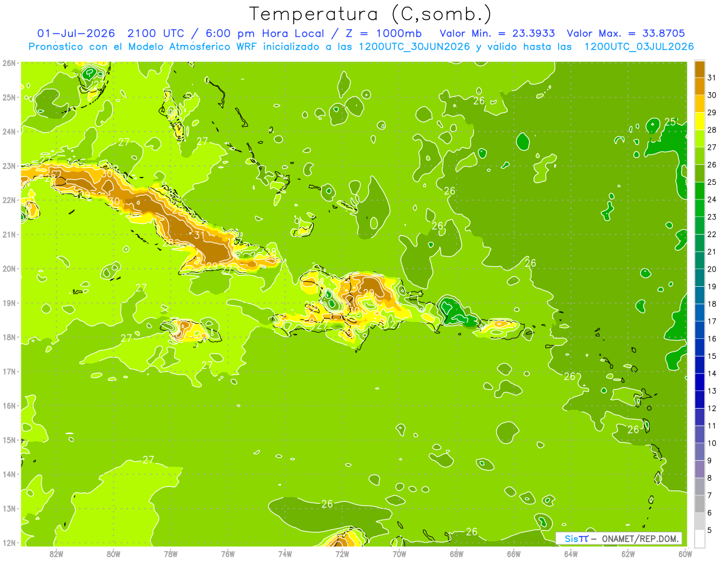Click the "62W" longitude axis label
The image size is (728, 562).
[628, 554]
